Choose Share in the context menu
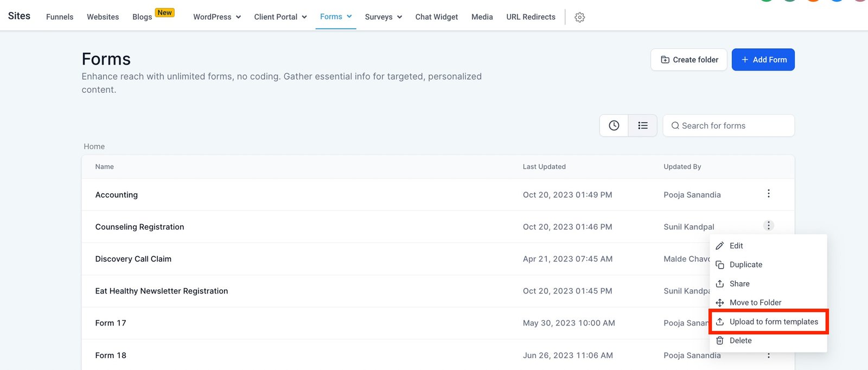The width and height of the screenshot is (868, 370). point(739,284)
